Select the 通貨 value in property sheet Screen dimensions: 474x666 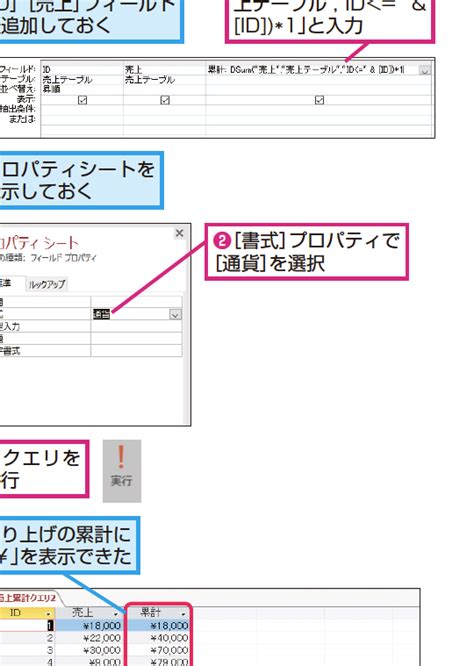click(x=102, y=314)
